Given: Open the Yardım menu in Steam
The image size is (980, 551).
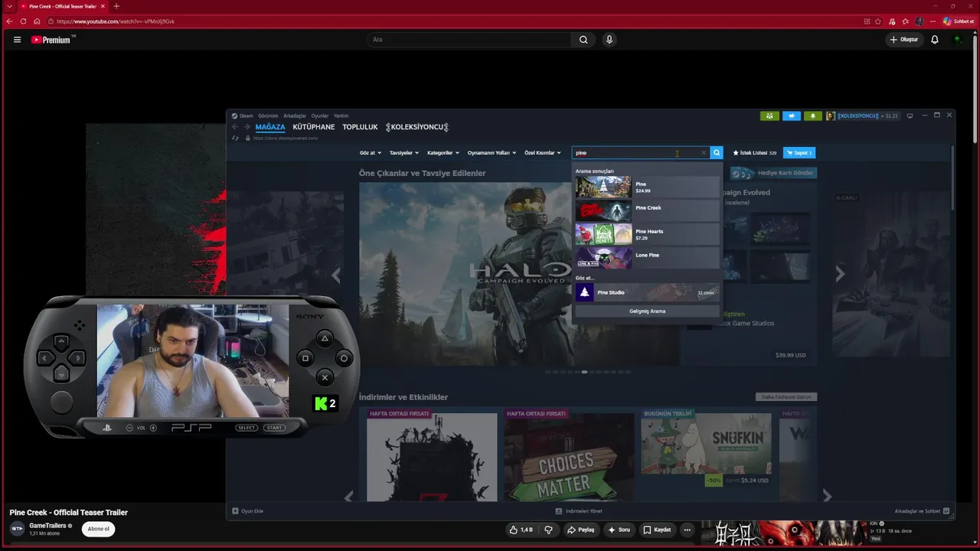Looking at the screenshot, I should coord(341,116).
